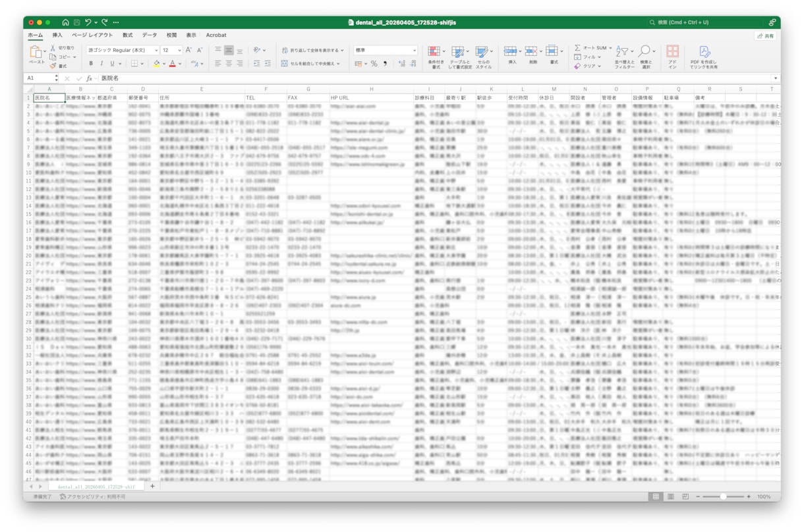Apply yellow fill color with paint bucket

click(x=156, y=64)
